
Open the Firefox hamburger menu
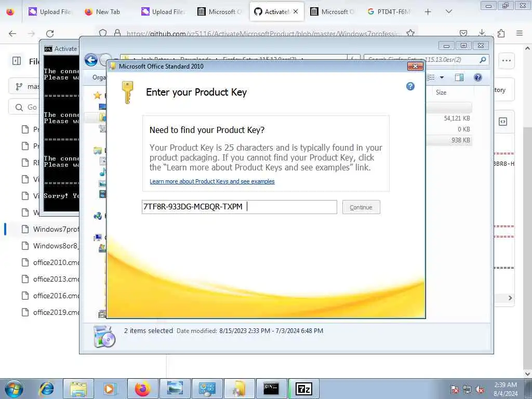520,33
